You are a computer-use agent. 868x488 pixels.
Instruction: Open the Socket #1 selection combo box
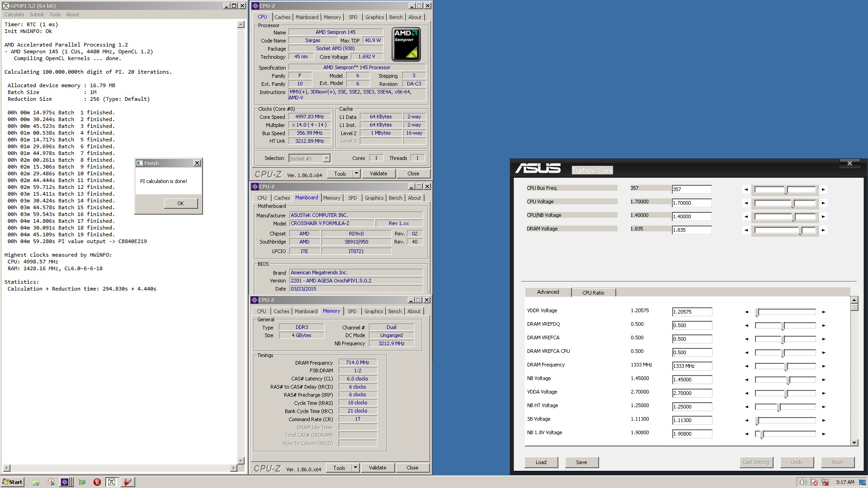[310, 159]
